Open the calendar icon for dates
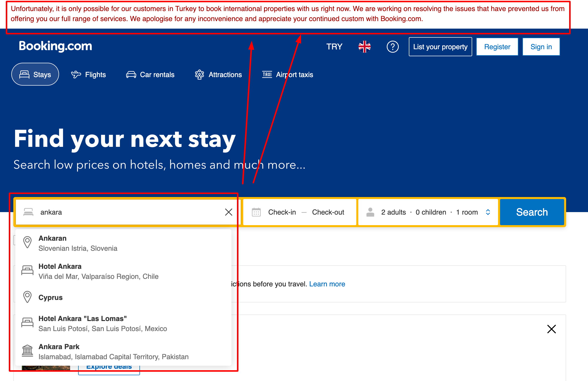The image size is (588, 381). (x=256, y=212)
